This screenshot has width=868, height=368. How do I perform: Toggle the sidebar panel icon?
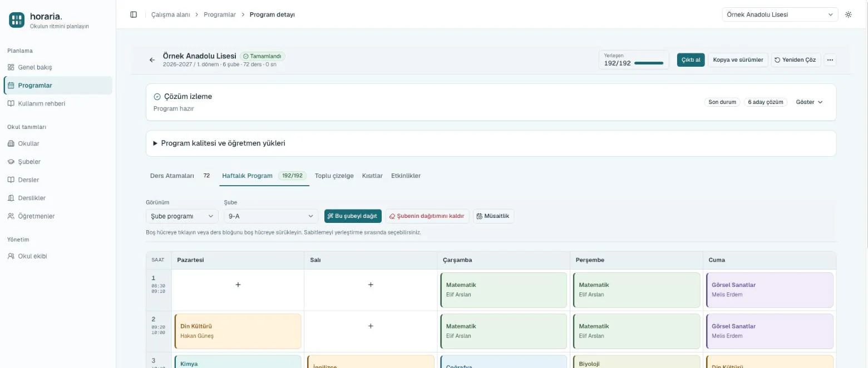pos(134,14)
